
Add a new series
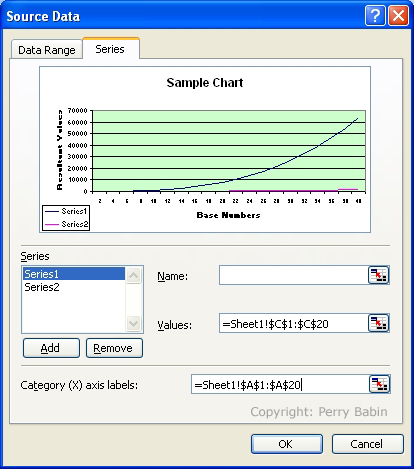[51, 348]
